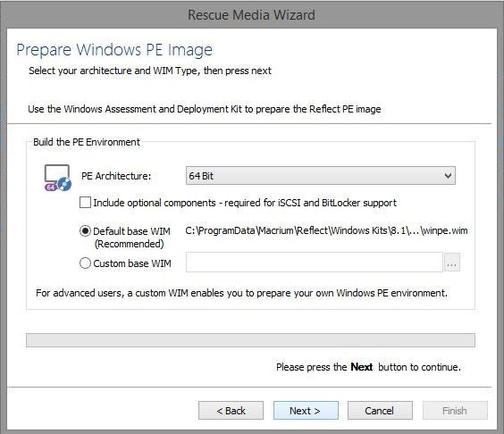Click the greyed-out Finish button
This screenshot has height=434, width=504.
point(455,410)
